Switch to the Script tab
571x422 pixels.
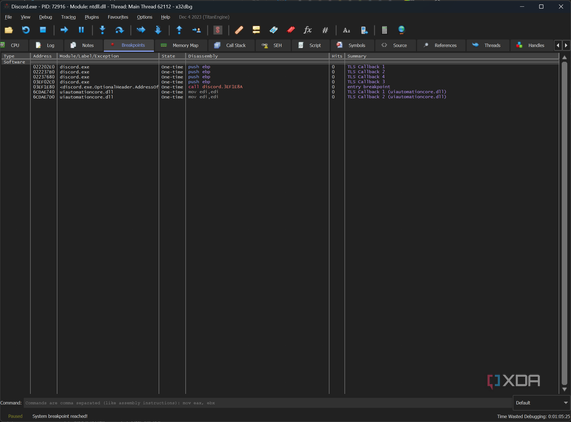310,45
